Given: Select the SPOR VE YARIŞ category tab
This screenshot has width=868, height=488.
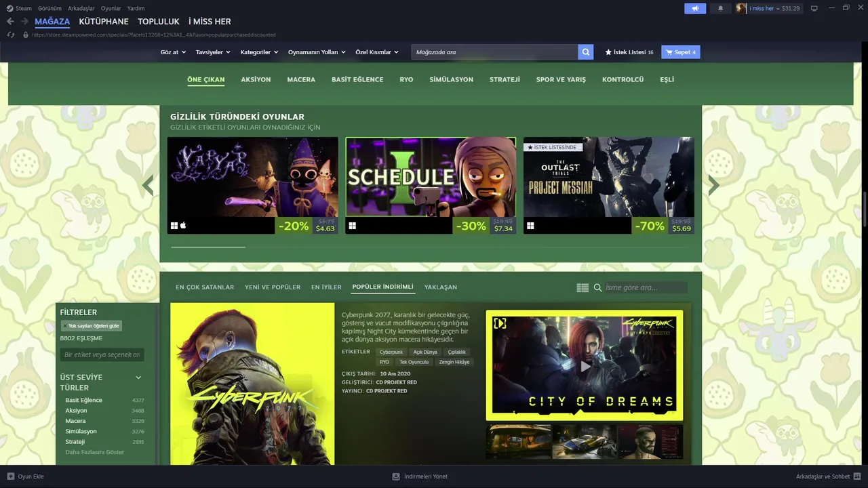Looking at the screenshot, I should (561, 79).
